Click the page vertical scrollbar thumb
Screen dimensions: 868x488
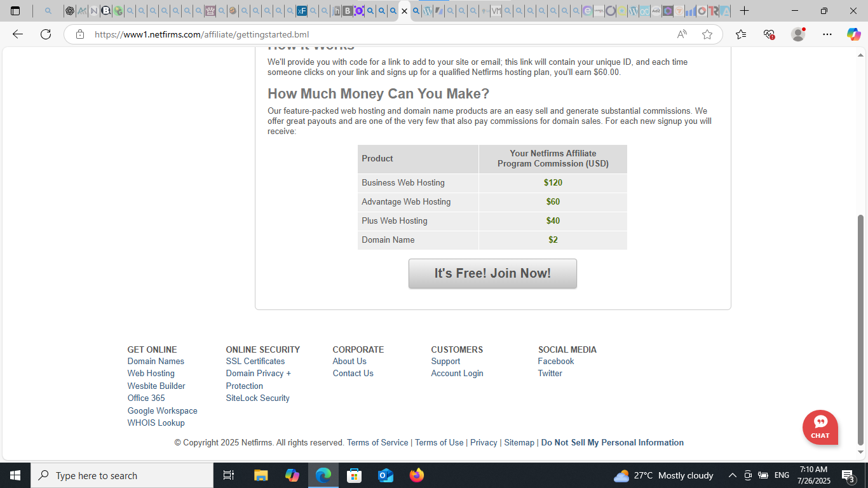click(x=861, y=330)
